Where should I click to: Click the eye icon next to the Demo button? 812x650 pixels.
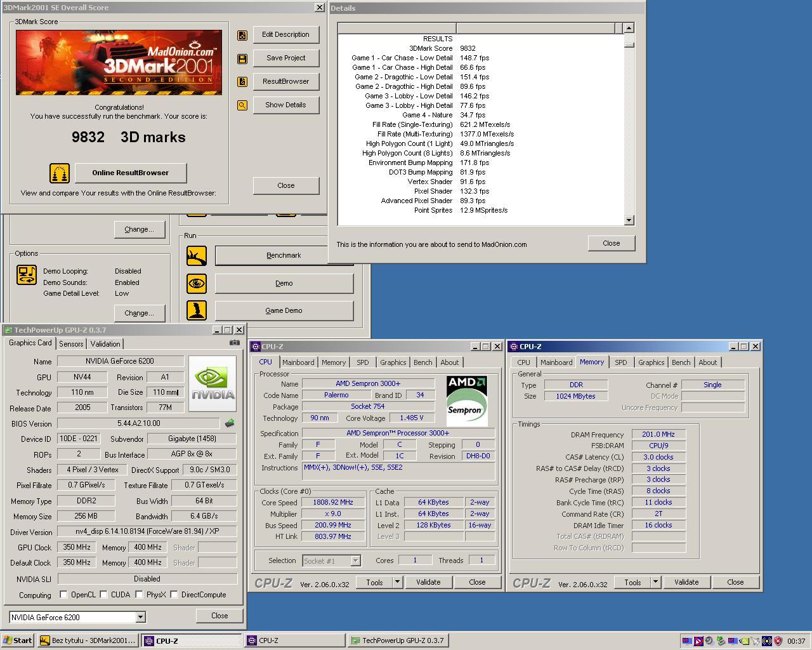pos(197,283)
